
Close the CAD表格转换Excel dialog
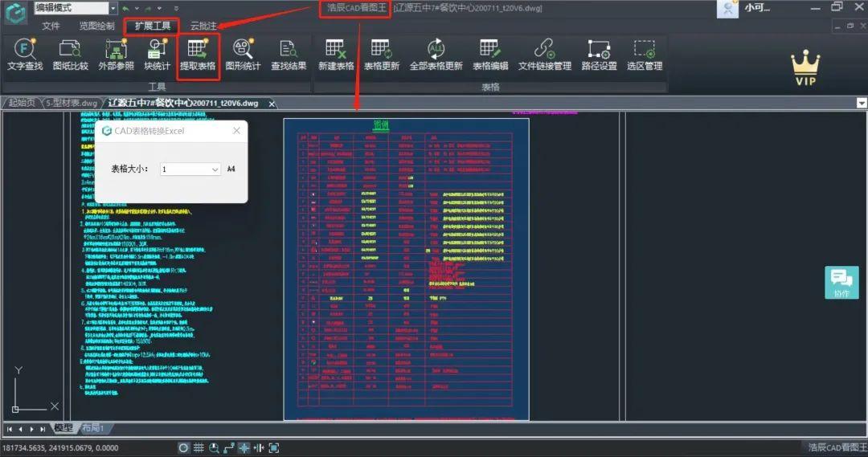(x=236, y=131)
